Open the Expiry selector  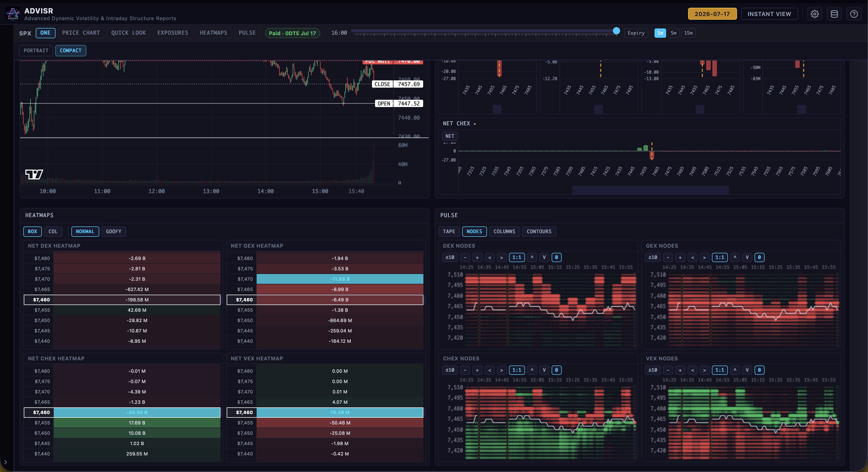click(x=636, y=33)
